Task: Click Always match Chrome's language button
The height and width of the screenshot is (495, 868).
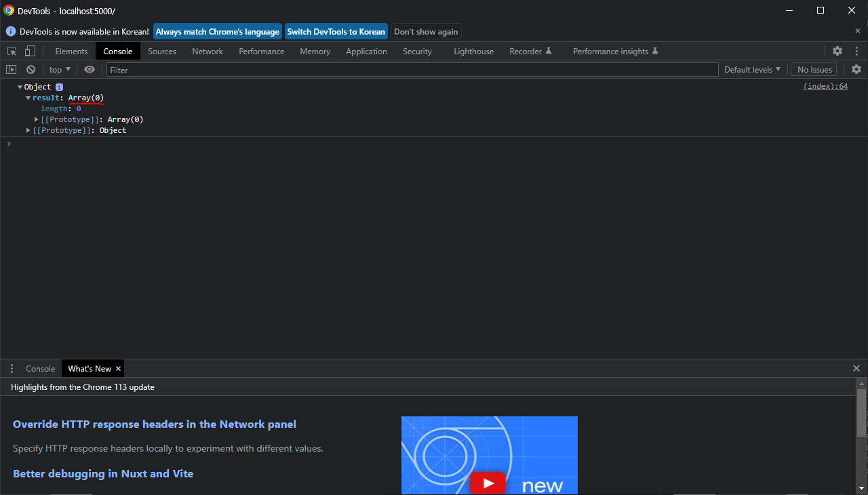Action: (218, 32)
